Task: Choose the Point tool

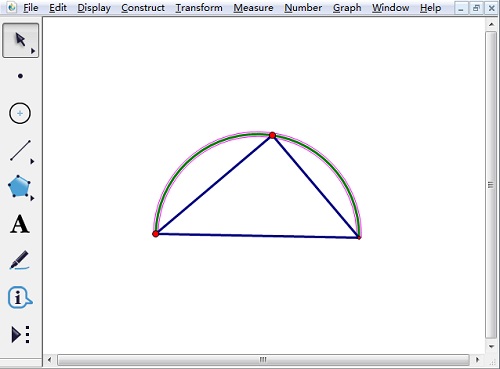Action: pyautogui.click(x=20, y=76)
